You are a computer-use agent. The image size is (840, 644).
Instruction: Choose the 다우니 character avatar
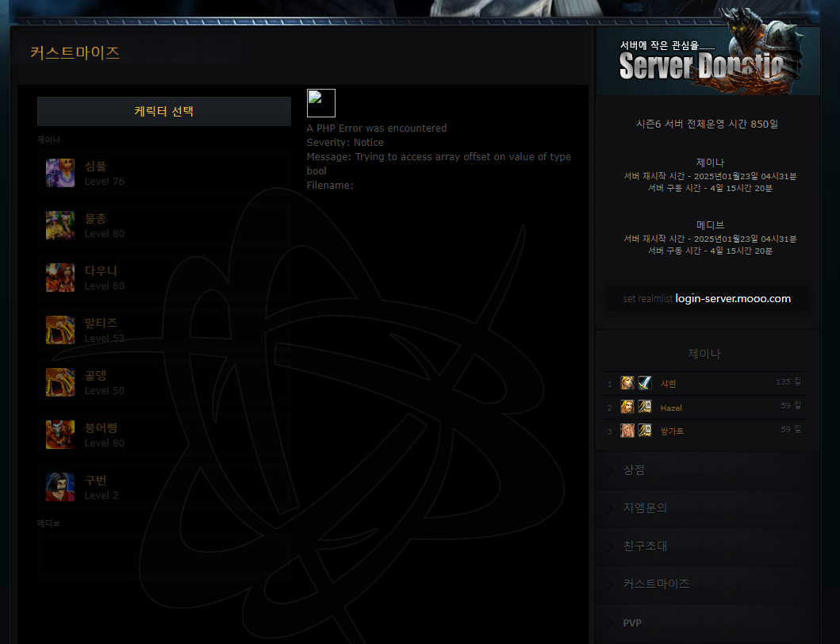coord(60,278)
